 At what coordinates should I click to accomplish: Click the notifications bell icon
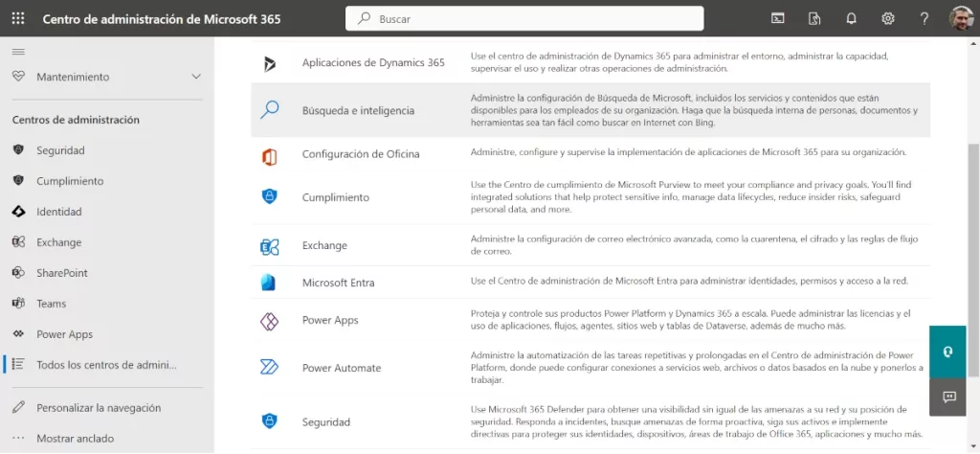(x=852, y=18)
